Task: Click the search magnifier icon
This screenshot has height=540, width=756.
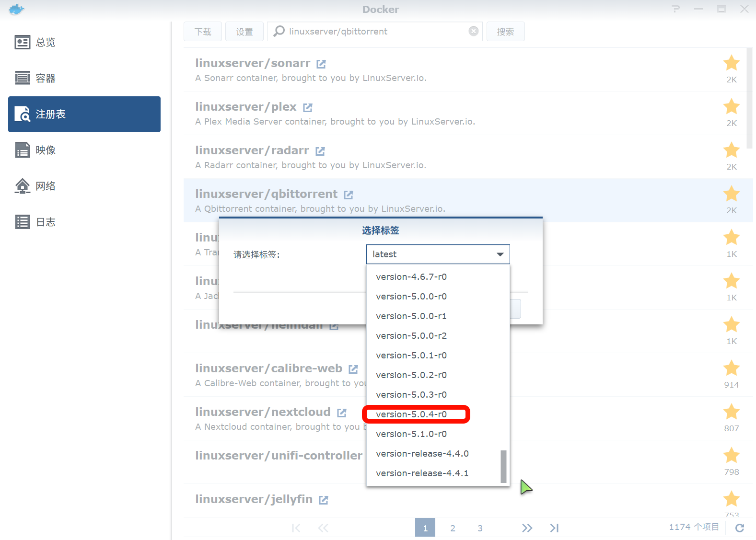Action: tap(279, 31)
